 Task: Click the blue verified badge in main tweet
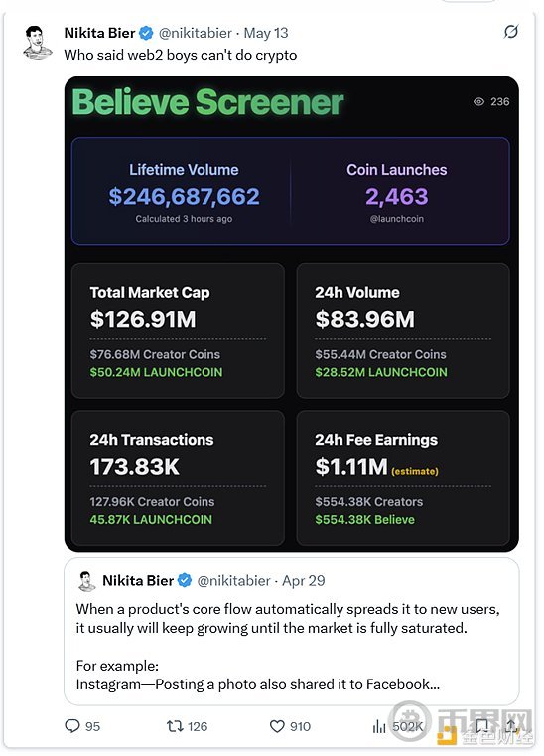(x=146, y=33)
